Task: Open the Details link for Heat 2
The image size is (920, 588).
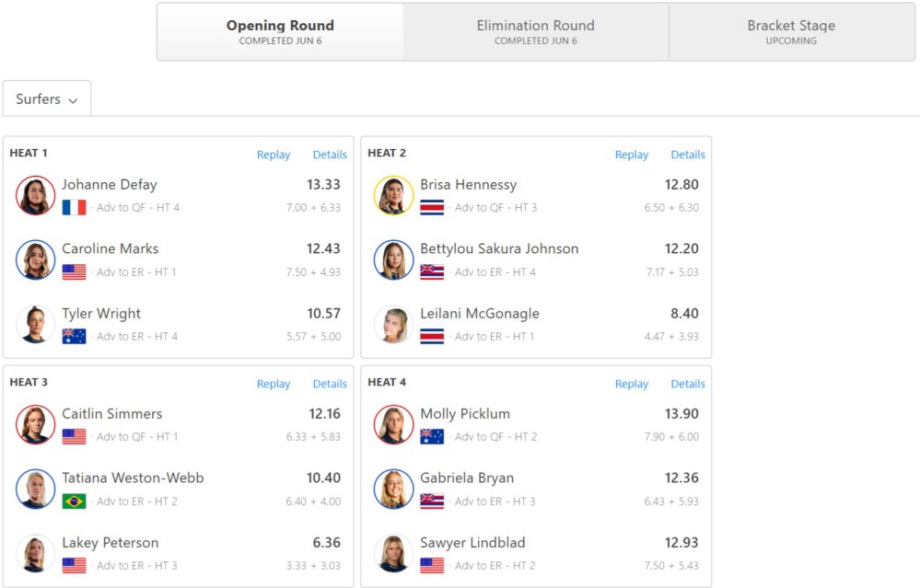Action: pyautogui.click(x=688, y=155)
